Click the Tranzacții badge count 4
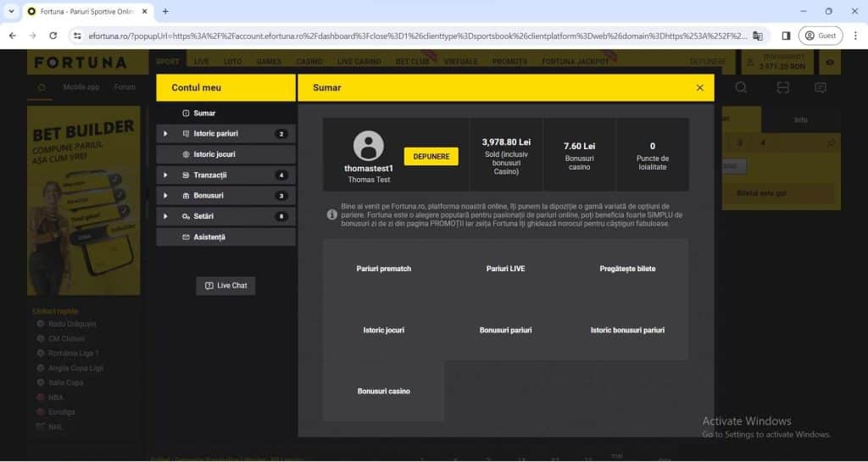This screenshot has width=868, height=462. (x=281, y=175)
